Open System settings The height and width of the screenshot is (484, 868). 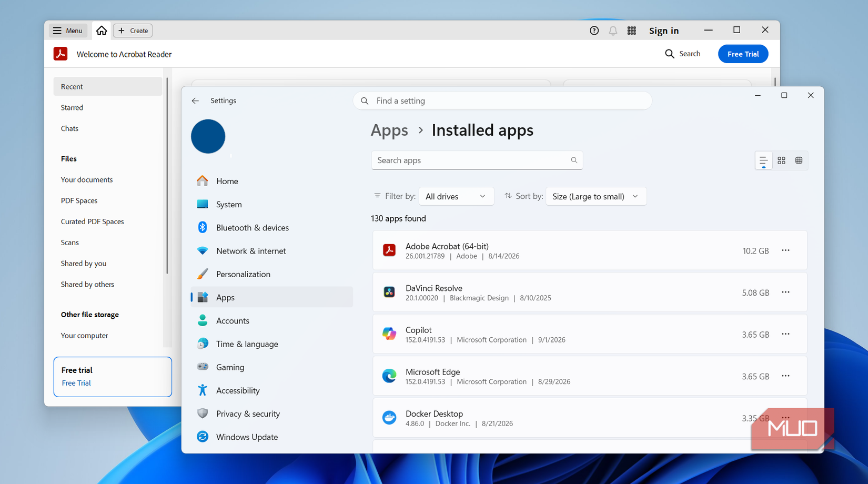(x=271, y=204)
